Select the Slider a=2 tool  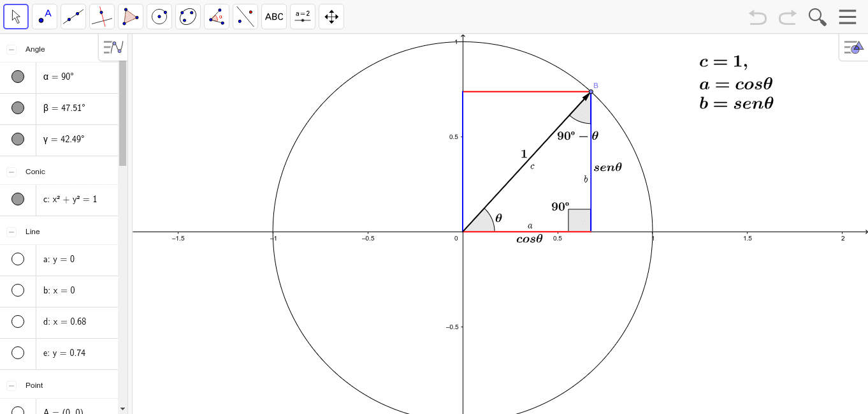point(303,17)
